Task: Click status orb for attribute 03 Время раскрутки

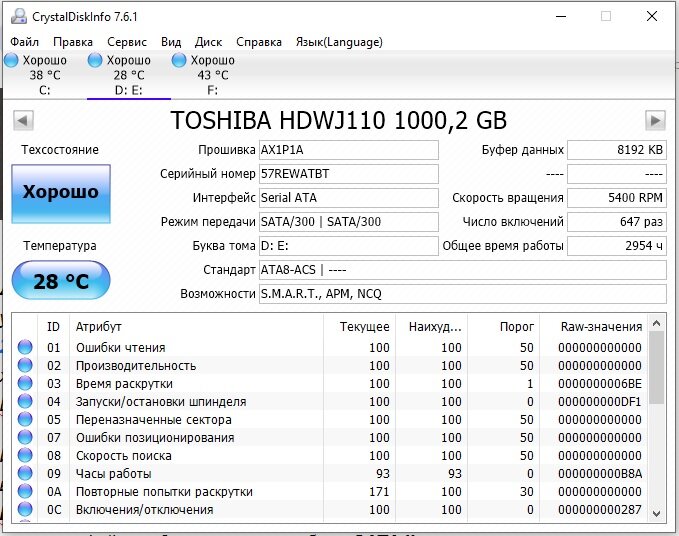Action: click(25, 383)
